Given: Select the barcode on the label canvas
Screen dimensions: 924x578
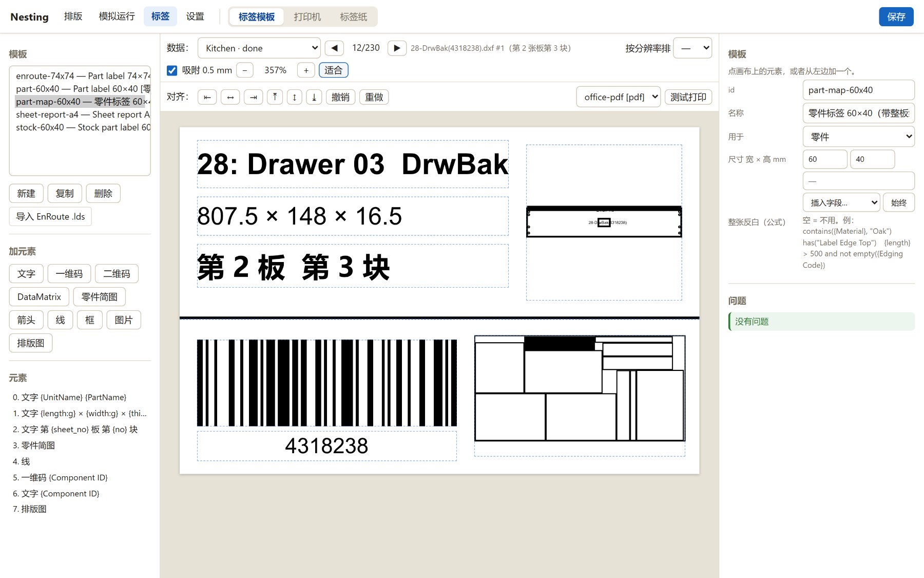Looking at the screenshot, I should click(327, 383).
